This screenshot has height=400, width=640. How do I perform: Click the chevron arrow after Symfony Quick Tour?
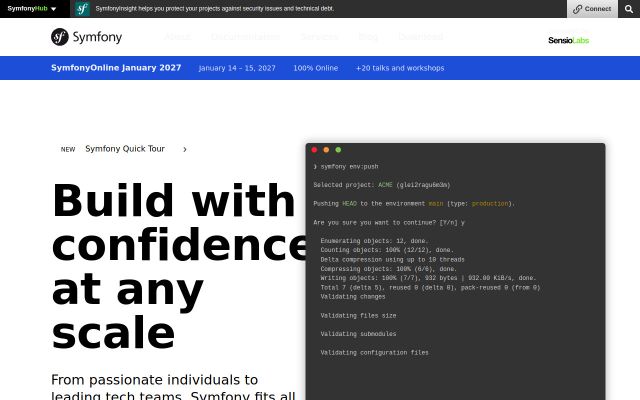click(x=185, y=149)
